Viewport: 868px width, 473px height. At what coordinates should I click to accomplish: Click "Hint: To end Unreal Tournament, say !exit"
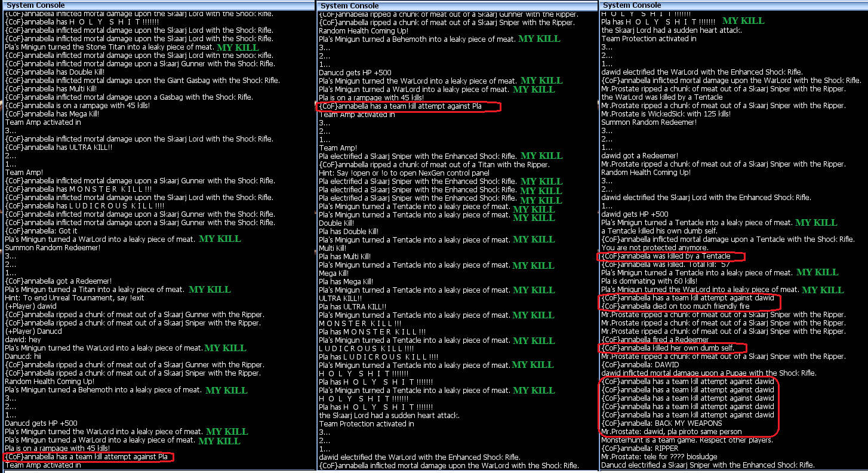(x=75, y=297)
